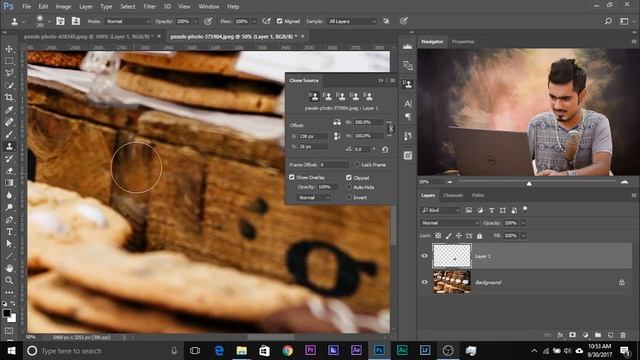Screen dimensions: 640x360
Task: Hide Layer 1 with its eye icon
Action: pos(424,256)
